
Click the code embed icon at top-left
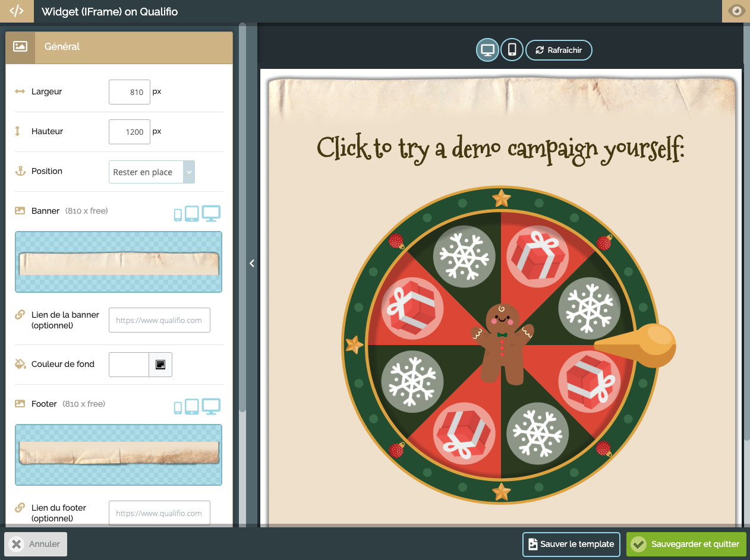point(17,11)
